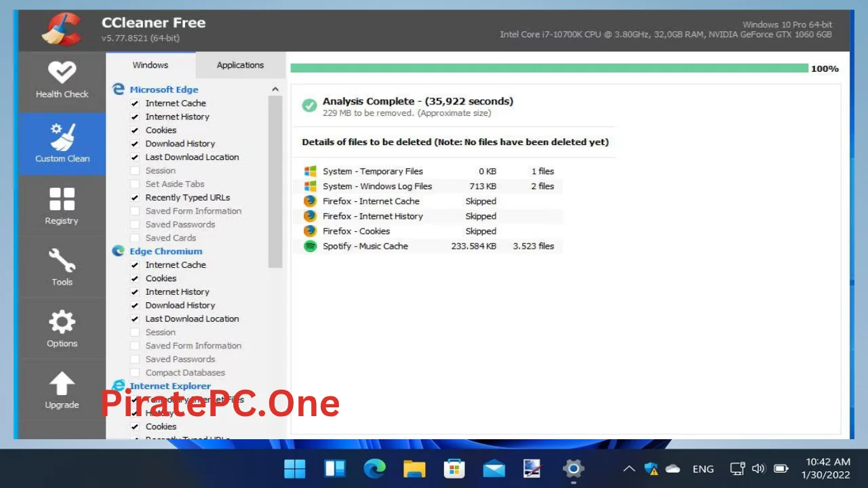Uncheck Edge Chromium Download History
Screen dimensions: 868x488
[x=135, y=305]
